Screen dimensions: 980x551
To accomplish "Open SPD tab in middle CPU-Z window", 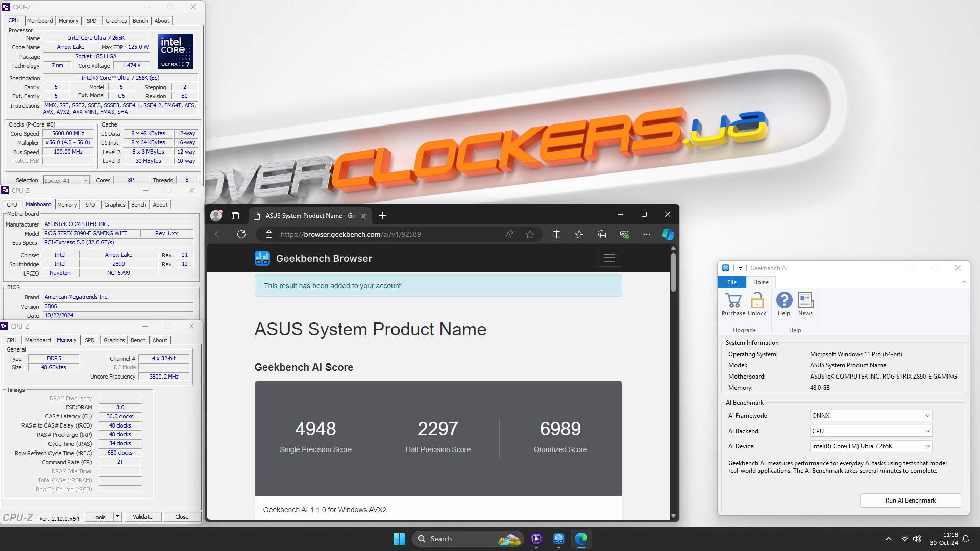I will point(90,205).
